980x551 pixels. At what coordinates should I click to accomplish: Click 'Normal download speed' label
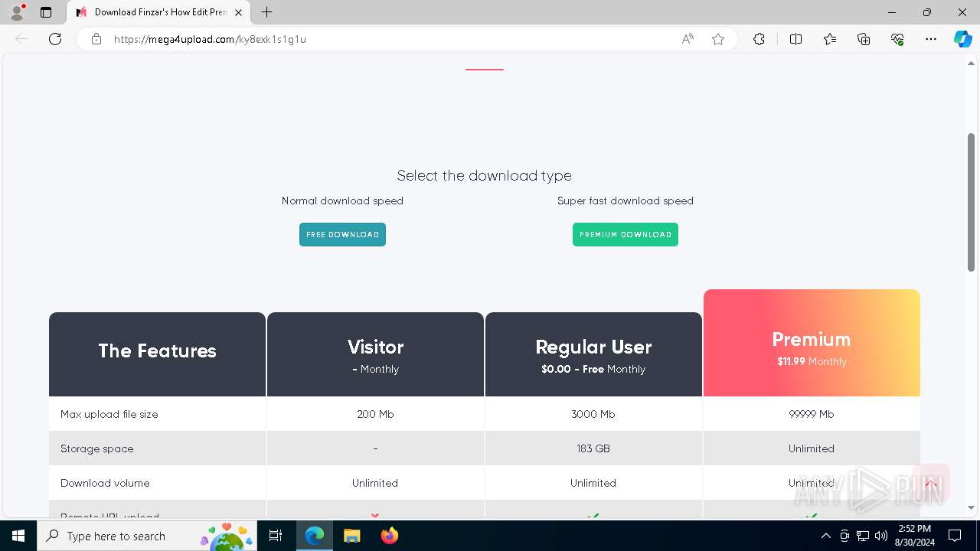tap(342, 201)
